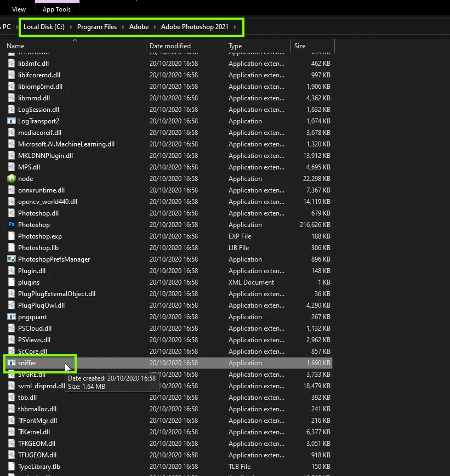Click the libiomp5md.dll file icon

click(11, 86)
